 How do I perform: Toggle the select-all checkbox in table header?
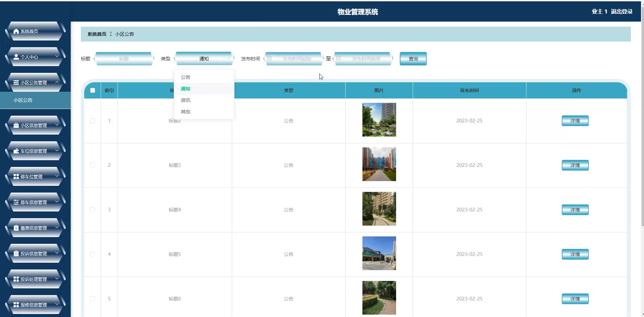point(93,90)
